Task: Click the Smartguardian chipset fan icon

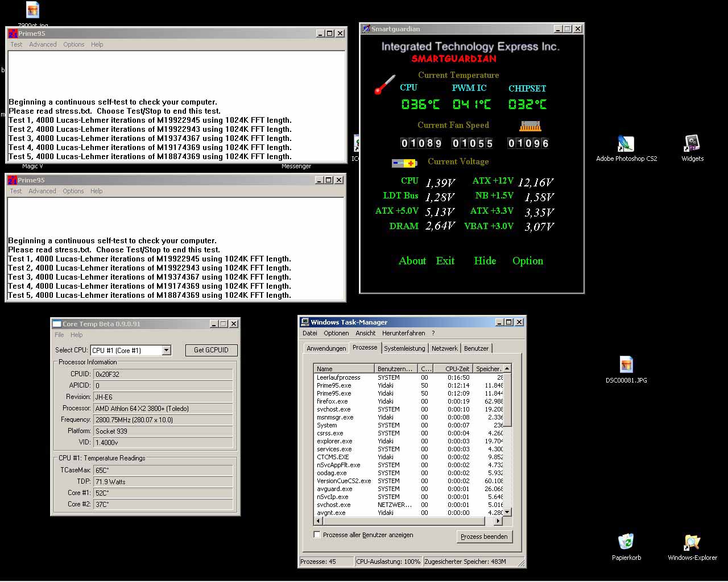Action: click(530, 126)
